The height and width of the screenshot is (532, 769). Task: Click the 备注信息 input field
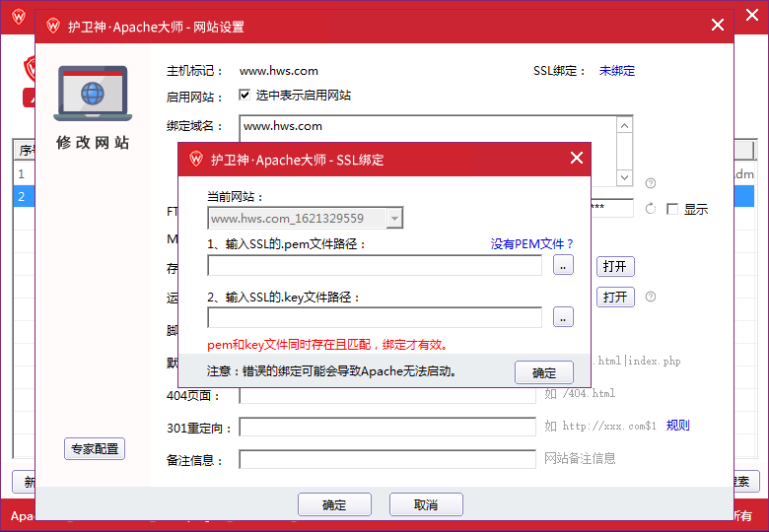click(387, 459)
